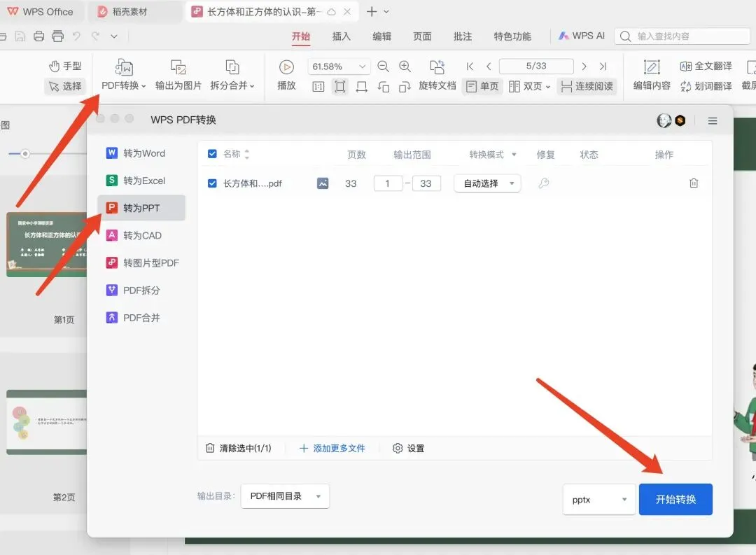Open the dialog hamburger menu

pos(712,121)
